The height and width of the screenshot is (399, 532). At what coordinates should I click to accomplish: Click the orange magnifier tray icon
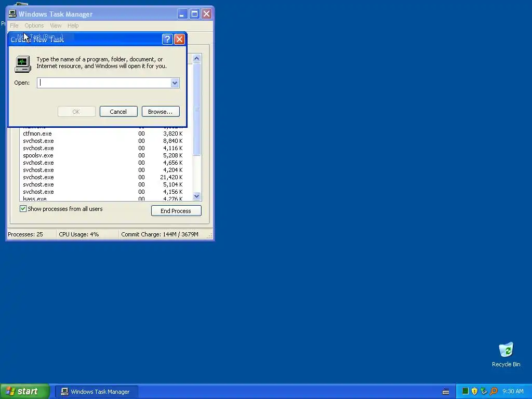tap(494, 391)
